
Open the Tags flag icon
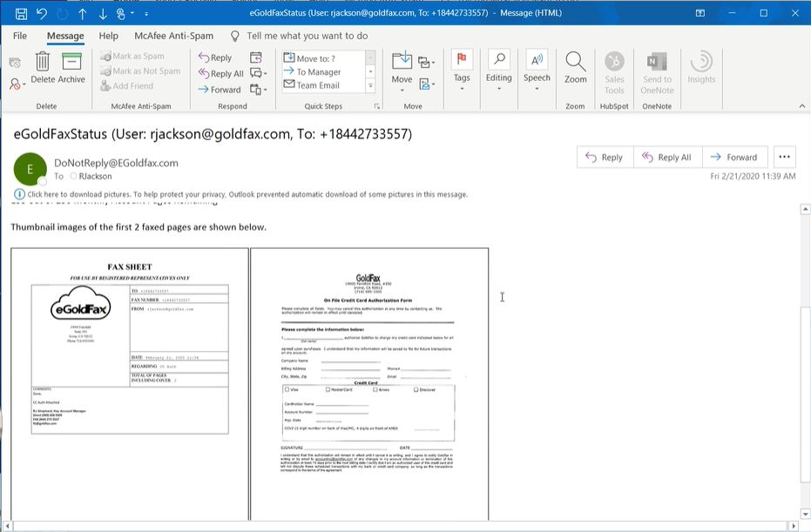tap(460, 59)
